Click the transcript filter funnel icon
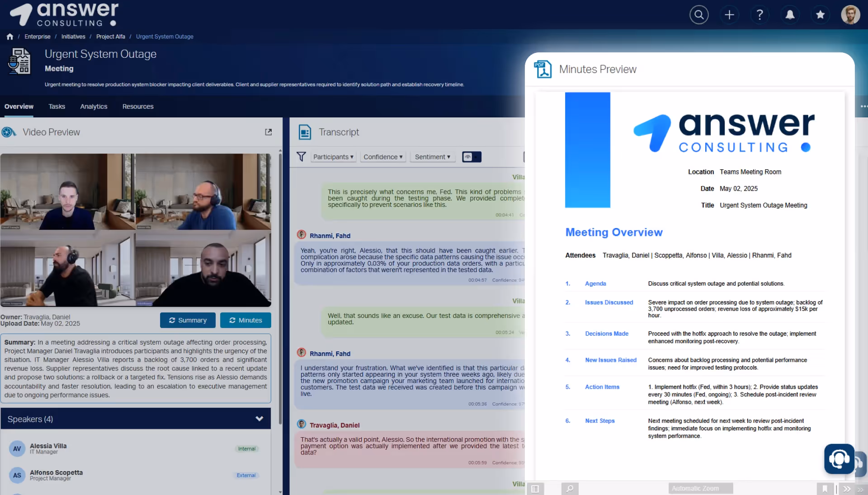868x495 pixels. point(301,157)
